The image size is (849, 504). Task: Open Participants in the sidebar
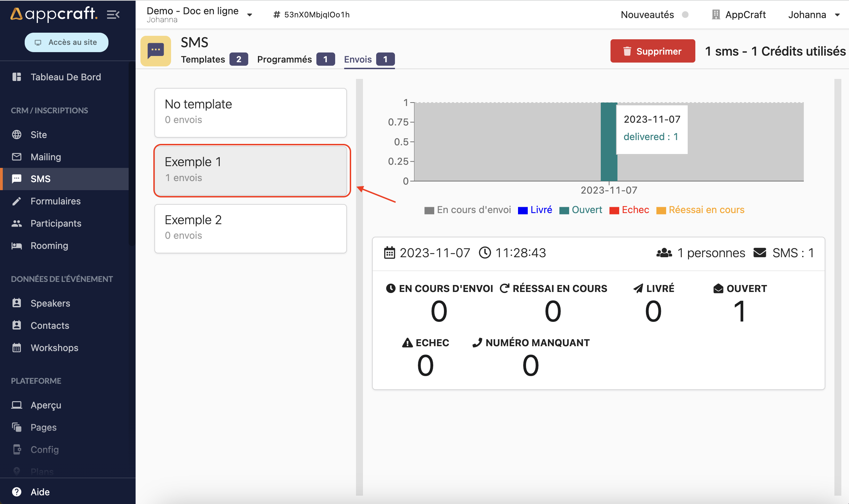pyautogui.click(x=65, y=223)
